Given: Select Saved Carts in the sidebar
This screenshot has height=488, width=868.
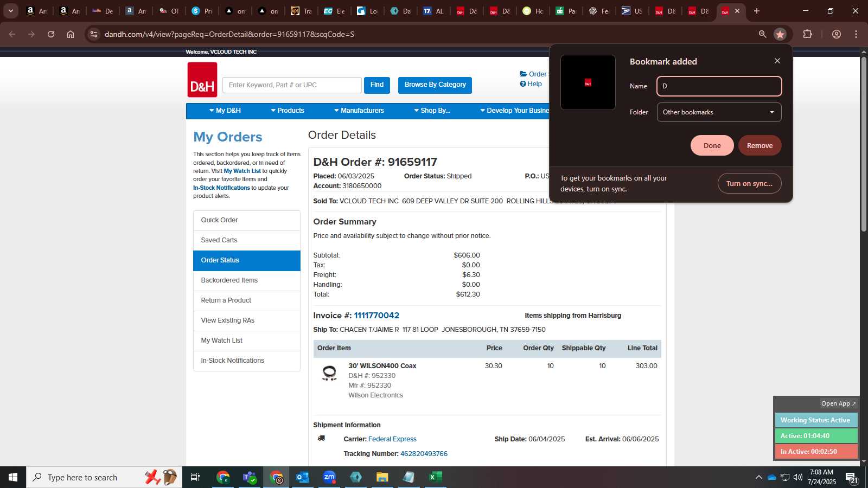Looking at the screenshot, I should pyautogui.click(x=247, y=240).
